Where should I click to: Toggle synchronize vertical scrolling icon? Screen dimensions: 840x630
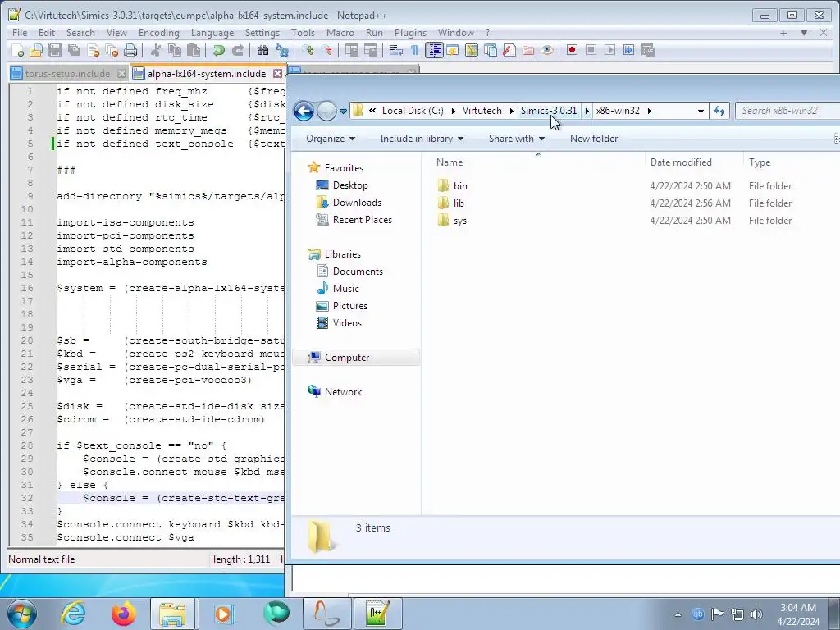coord(351,50)
